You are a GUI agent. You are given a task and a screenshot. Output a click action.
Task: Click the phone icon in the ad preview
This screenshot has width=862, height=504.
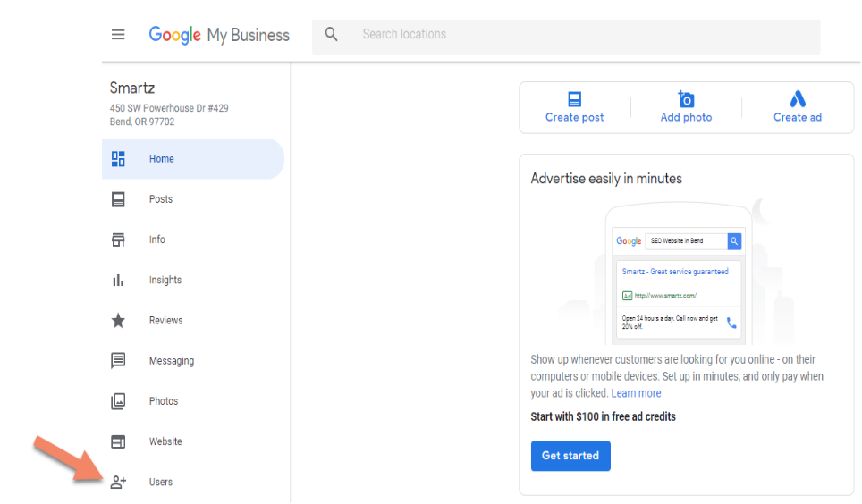731,323
